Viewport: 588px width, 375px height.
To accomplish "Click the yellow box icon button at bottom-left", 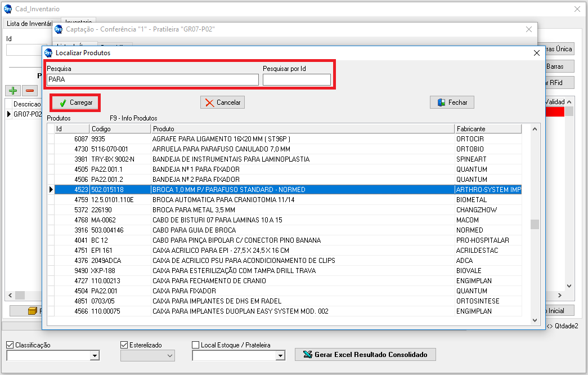I will (33, 311).
